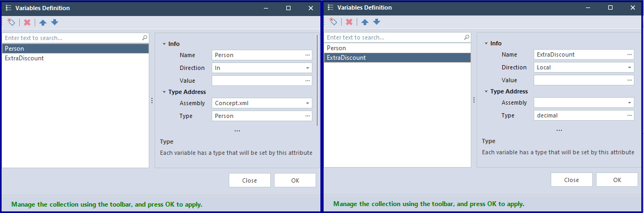Move item down with arrow in right window
This screenshot has width=644, height=213.
(376, 22)
